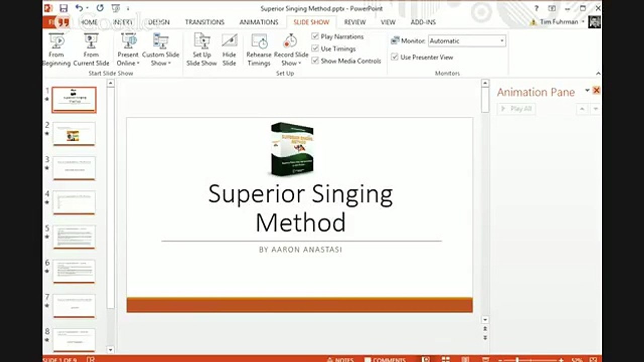Image resolution: width=644 pixels, height=362 pixels.
Task: Open the Design tab
Action: pyautogui.click(x=158, y=22)
